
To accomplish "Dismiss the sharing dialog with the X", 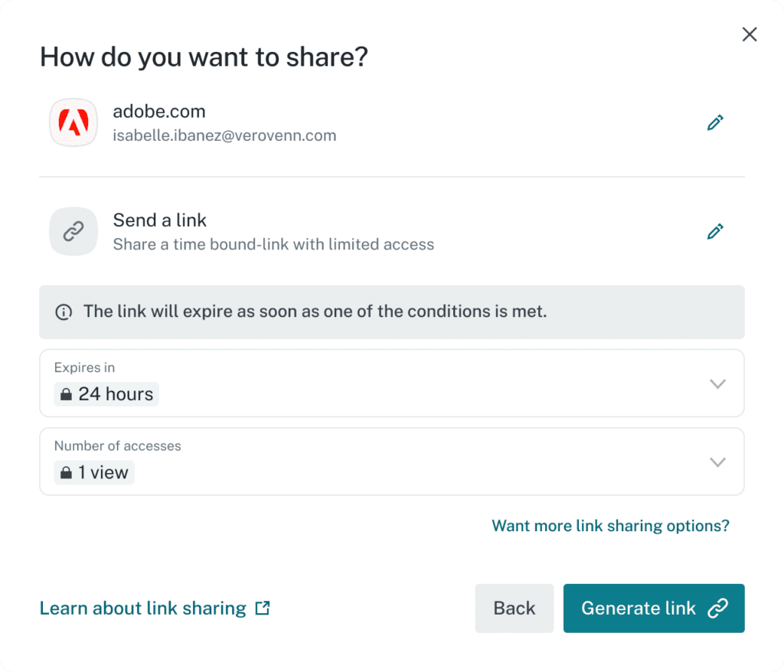I will pos(749,34).
